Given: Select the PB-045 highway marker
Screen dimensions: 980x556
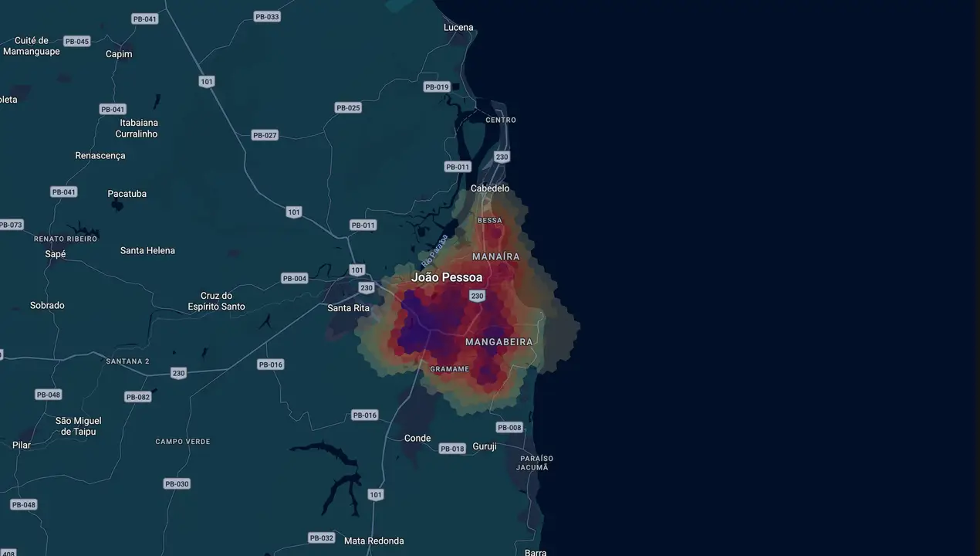Looking at the screenshot, I should click(77, 41).
